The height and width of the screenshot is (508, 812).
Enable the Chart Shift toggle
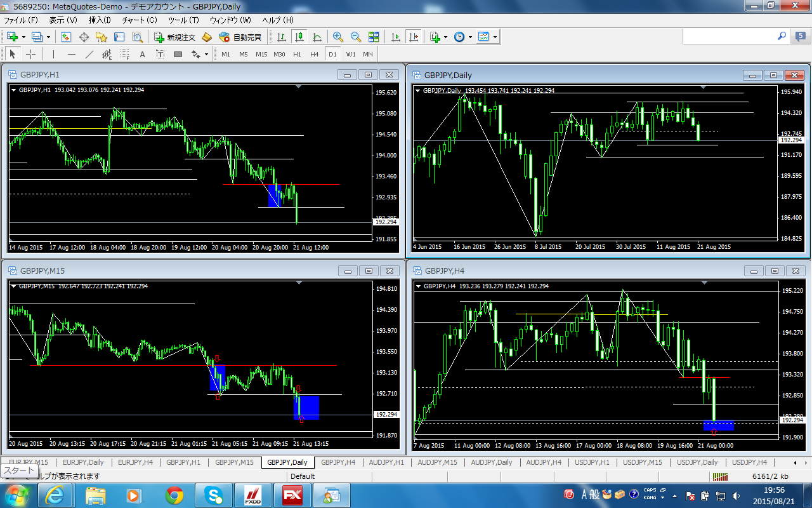(x=414, y=37)
